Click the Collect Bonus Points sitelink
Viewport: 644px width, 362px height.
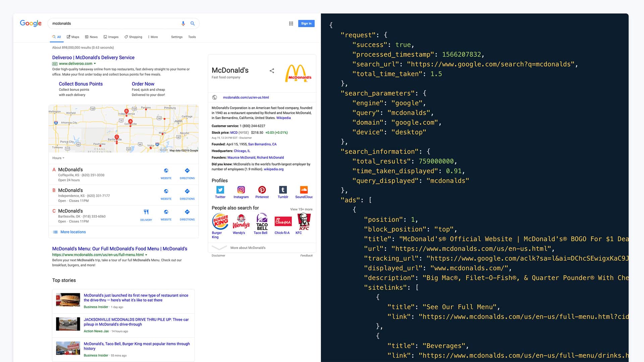point(81,84)
